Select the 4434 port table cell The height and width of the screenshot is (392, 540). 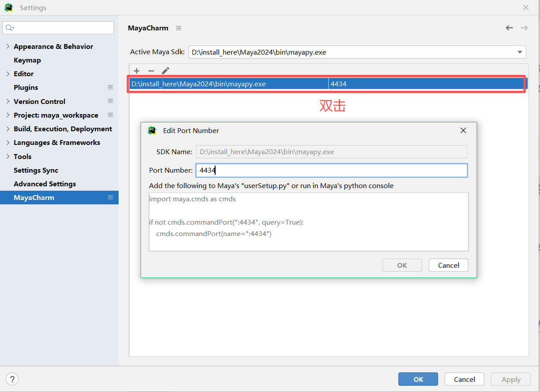pos(427,84)
